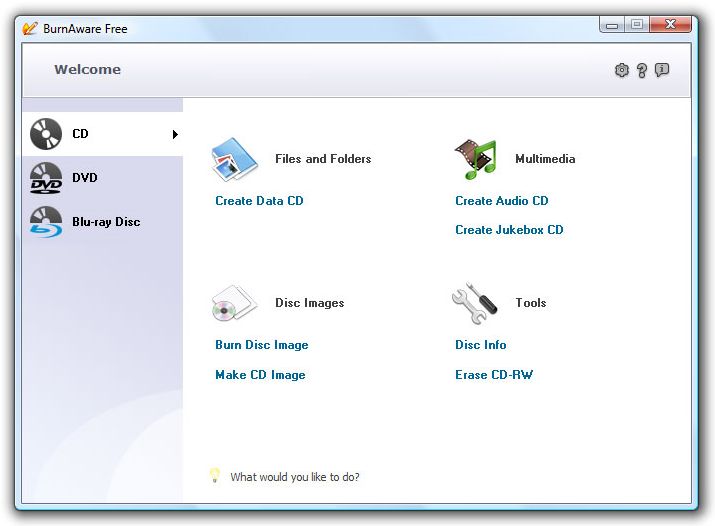Viewport: 715px width, 526px height.
Task: Start Make CD Image
Action: (260, 375)
